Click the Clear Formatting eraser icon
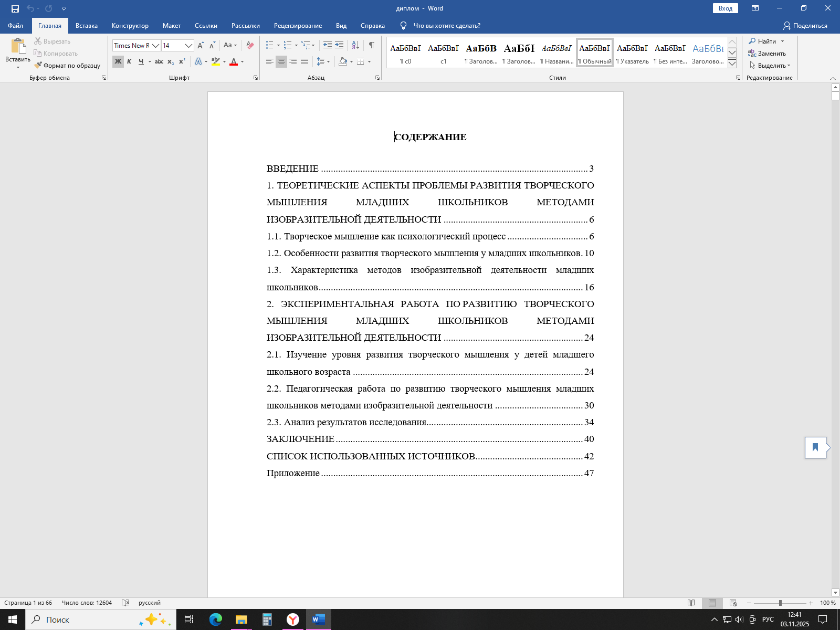The image size is (840, 630). coord(250,46)
